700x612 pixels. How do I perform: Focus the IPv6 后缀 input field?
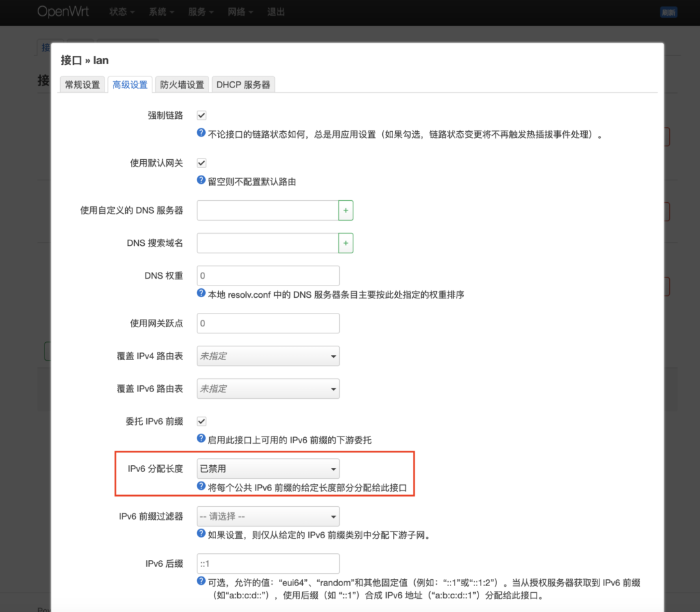coord(268,564)
